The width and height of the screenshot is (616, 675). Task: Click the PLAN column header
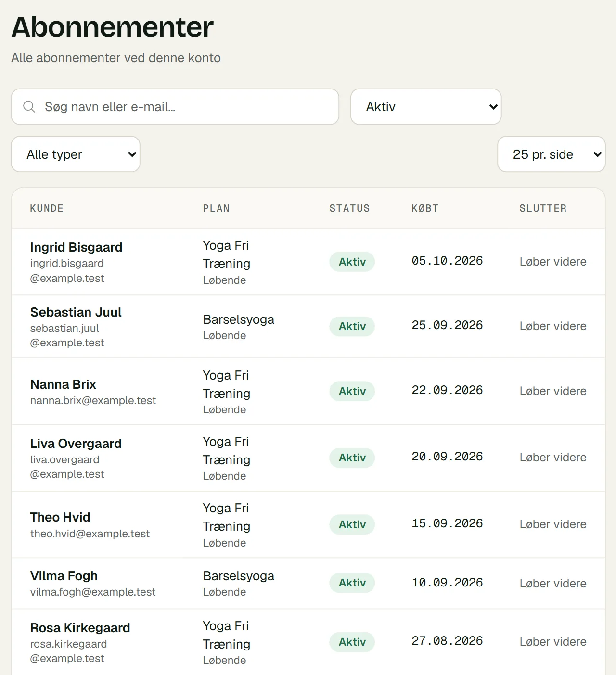coord(217,208)
